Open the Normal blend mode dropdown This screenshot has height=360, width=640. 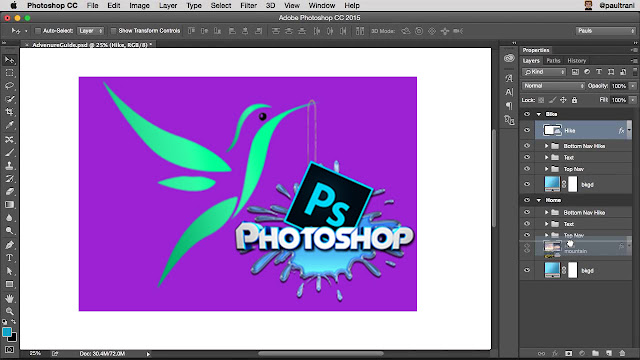(x=553, y=86)
